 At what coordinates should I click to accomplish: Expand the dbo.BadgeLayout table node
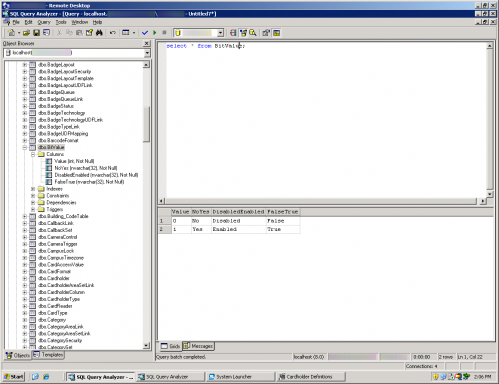(x=25, y=65)
